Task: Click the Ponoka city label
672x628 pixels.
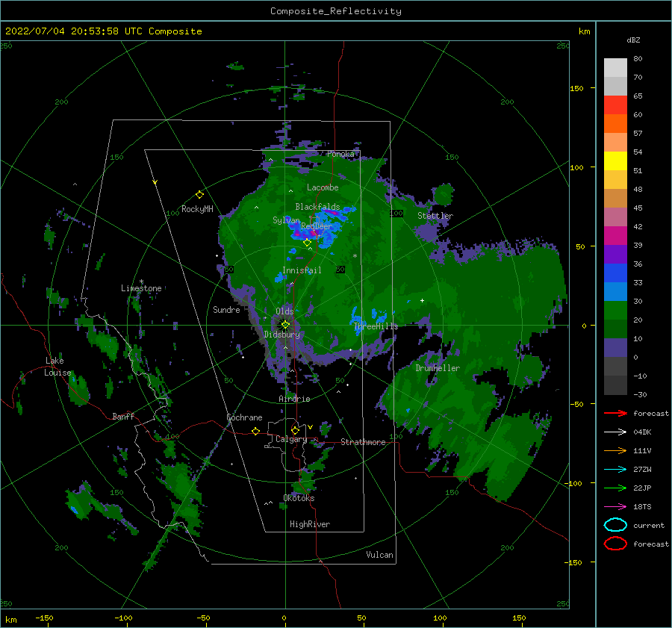Action: click(340, 154)
